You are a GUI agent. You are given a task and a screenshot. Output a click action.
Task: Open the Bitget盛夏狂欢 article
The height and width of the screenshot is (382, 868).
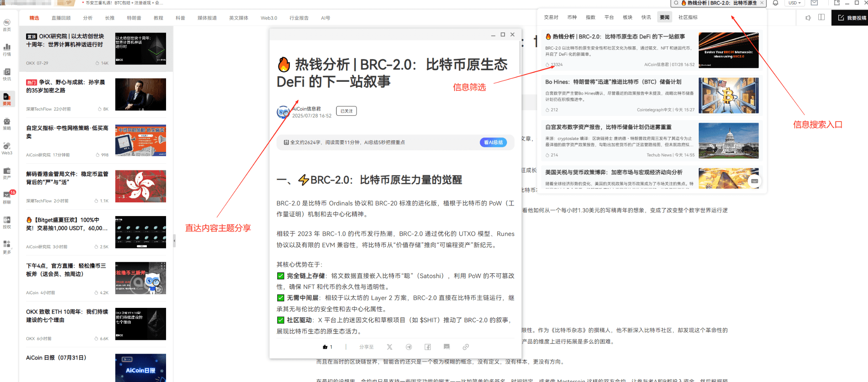click(96, 232)
